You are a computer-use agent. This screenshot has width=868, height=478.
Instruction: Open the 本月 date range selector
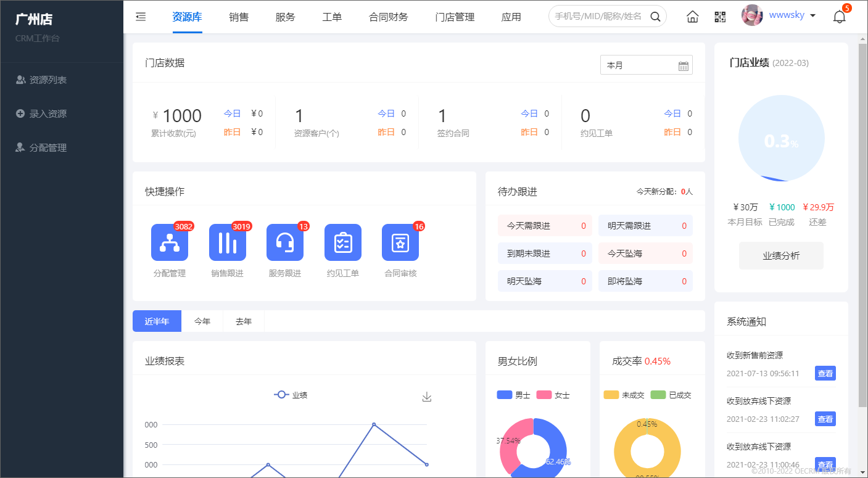pyautogui.click(x=646, y=65)
